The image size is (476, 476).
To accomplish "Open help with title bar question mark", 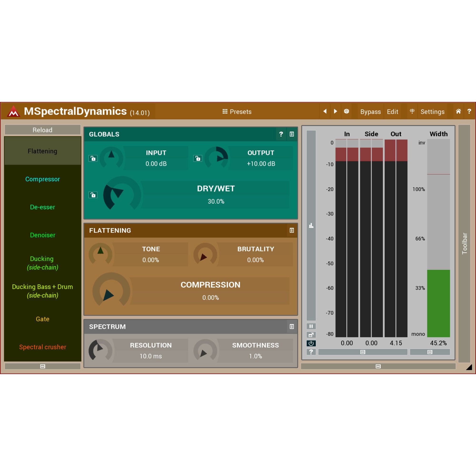I will pos(469,111).
